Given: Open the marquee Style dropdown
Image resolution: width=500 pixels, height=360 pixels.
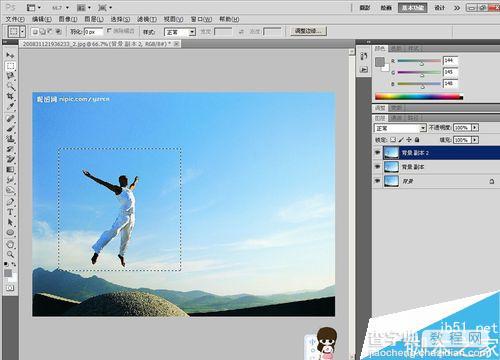Looking at the screenshot, I should [180, 32].
